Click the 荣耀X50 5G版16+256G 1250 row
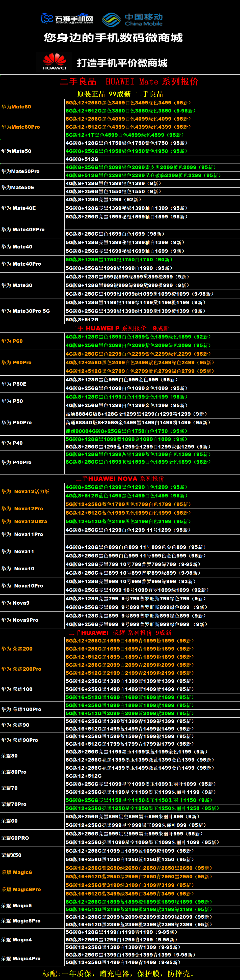Image resolution: width=240 pixels, height=980 pixels. pos(152,859)
